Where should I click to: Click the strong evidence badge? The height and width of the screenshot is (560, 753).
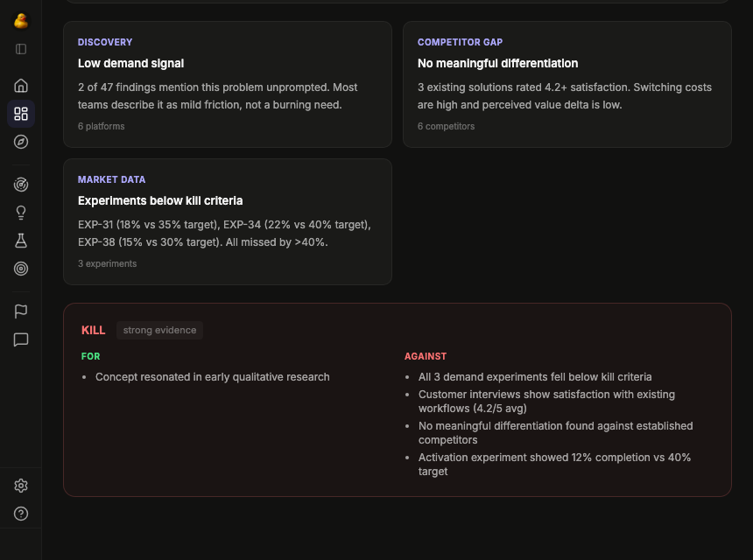coord(161,330)
